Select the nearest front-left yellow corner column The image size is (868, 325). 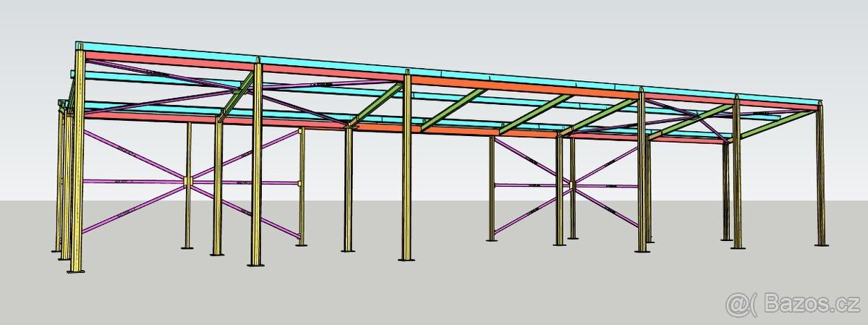tap(78, 166)
